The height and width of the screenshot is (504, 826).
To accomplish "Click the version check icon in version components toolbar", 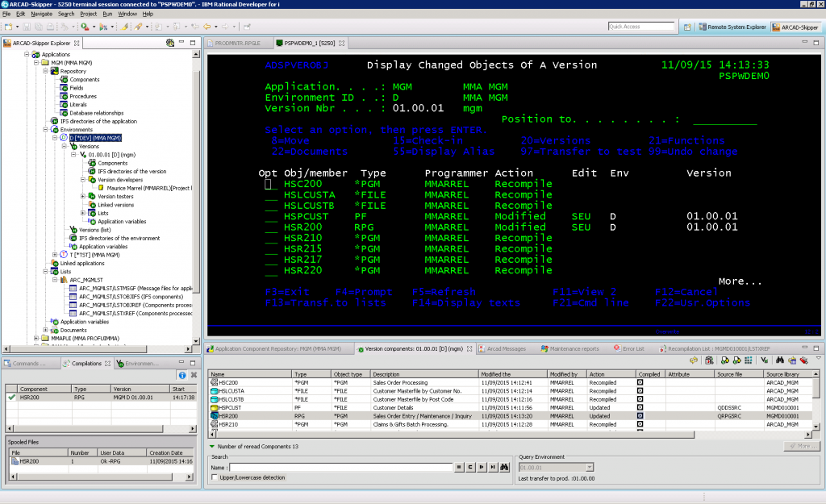I will (765, 360).
